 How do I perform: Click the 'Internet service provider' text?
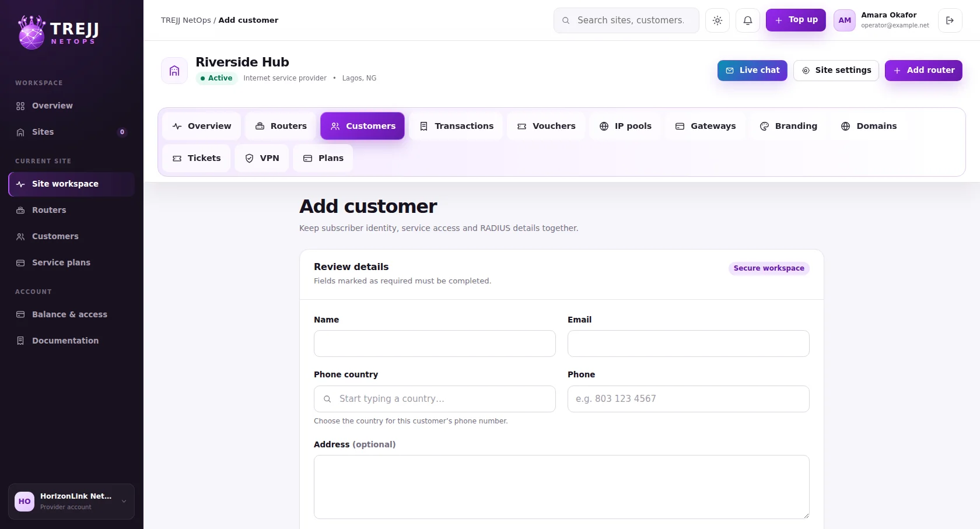(285, 78)
